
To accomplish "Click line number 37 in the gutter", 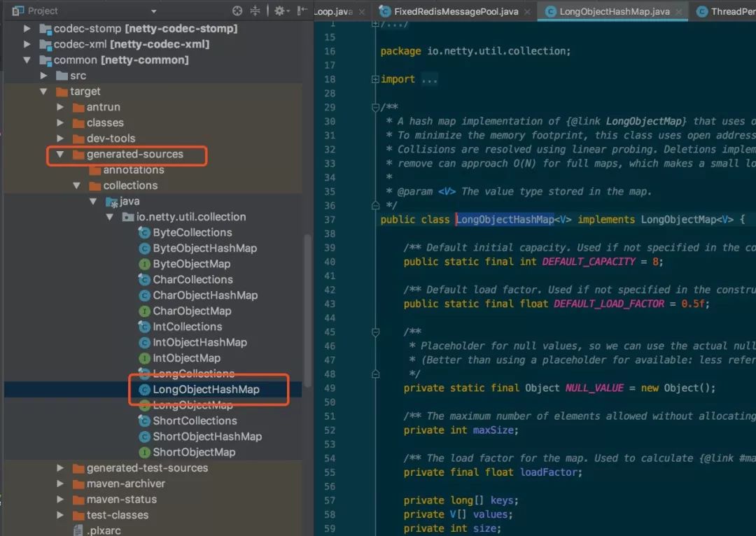I will pyautogui.click(x=330, y=220).
